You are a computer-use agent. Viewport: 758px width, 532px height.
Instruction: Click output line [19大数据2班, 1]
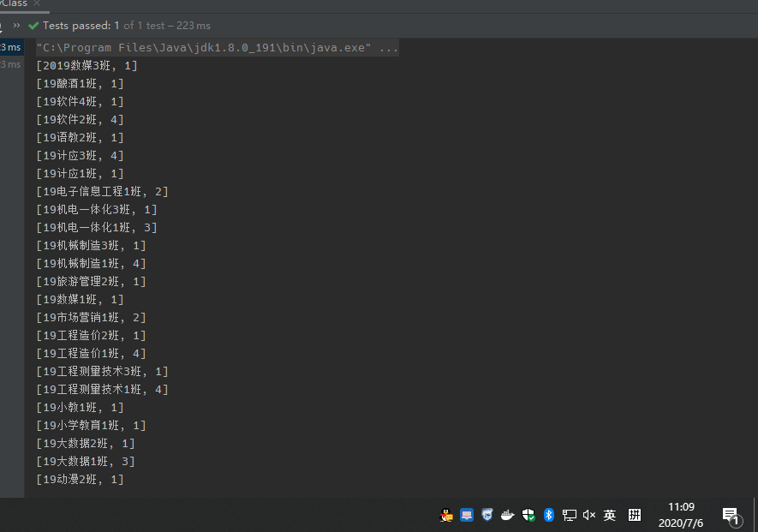(86, 444)
